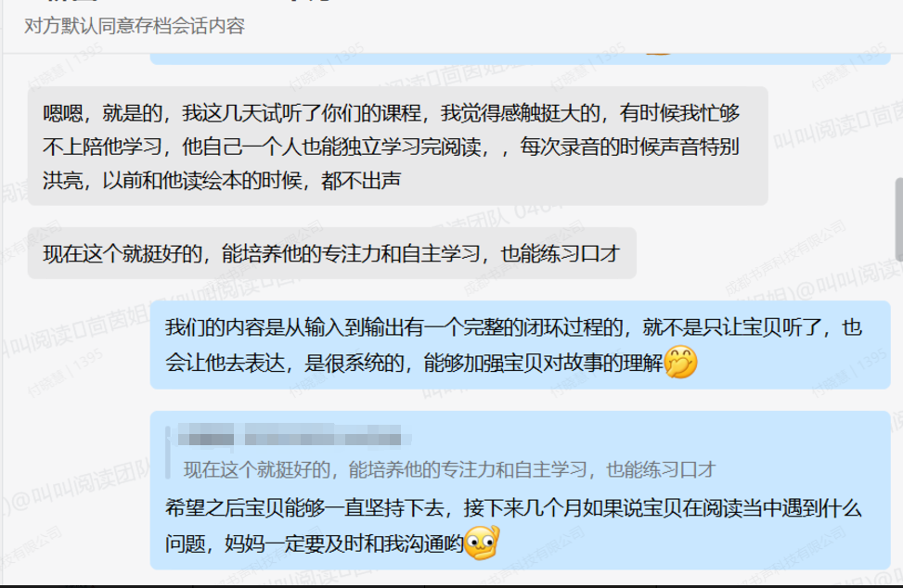Click the line 问题，妈妈一定要及时和我沟通哟

(x=315, y=543)
